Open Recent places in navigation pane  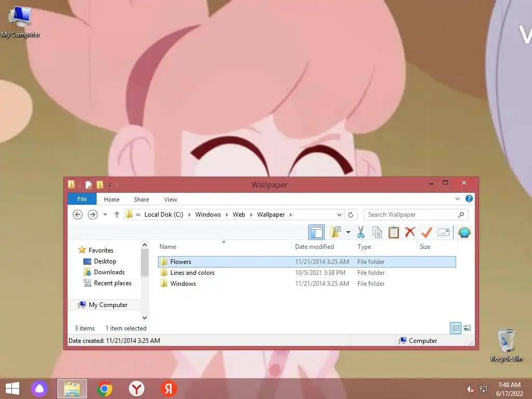112,283
